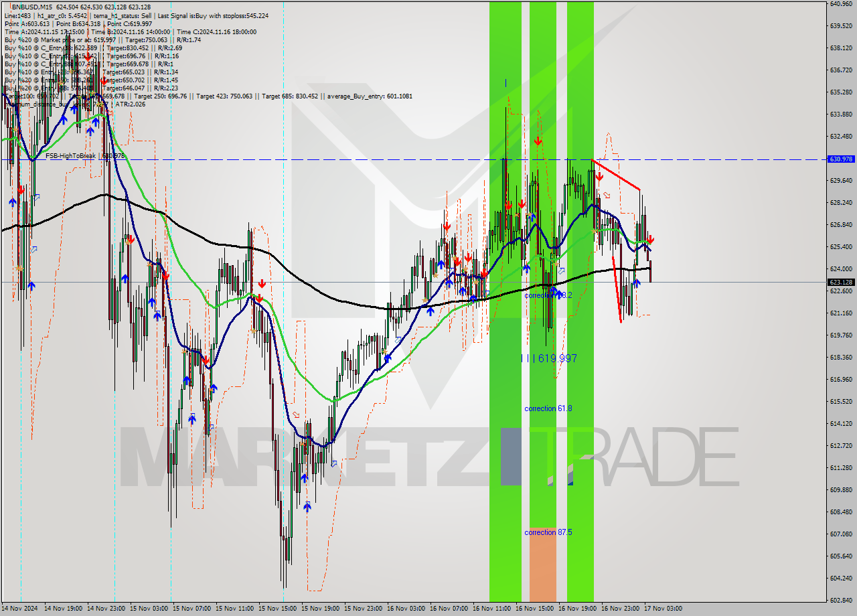
Task: Click the 614.120 price axis label
Action: [x=841, y=423]
